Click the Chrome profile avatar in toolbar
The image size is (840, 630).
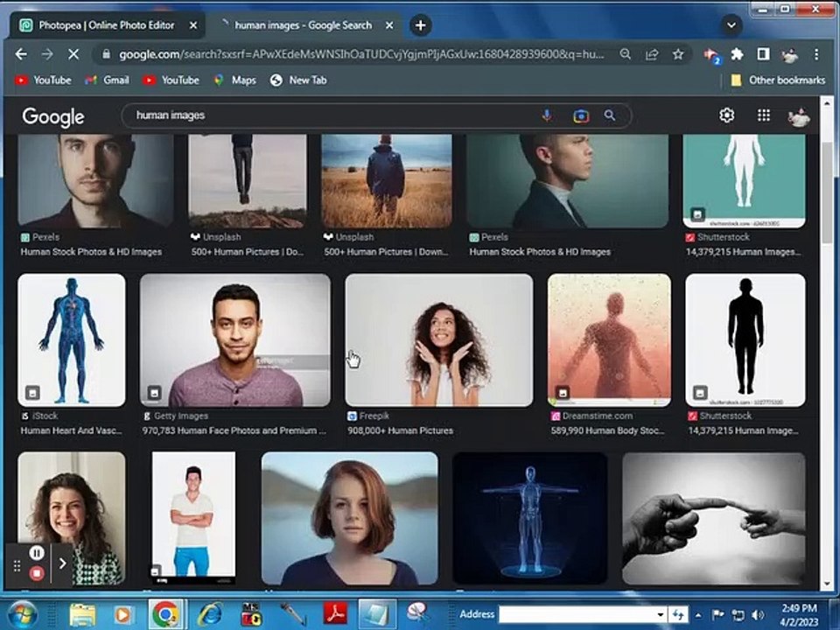click(x=789, y=54)
